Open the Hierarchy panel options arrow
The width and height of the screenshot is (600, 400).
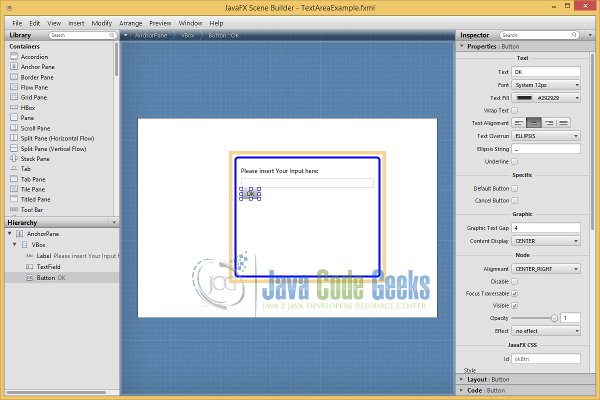pyautogui.click(x=114, y=222)
